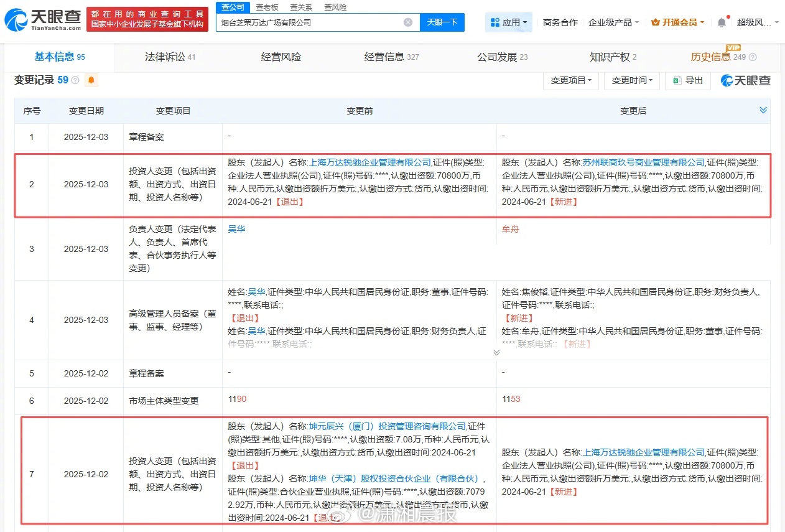Open first 吴华 link in row 4

pyautogui.click(x=256, y=292)
